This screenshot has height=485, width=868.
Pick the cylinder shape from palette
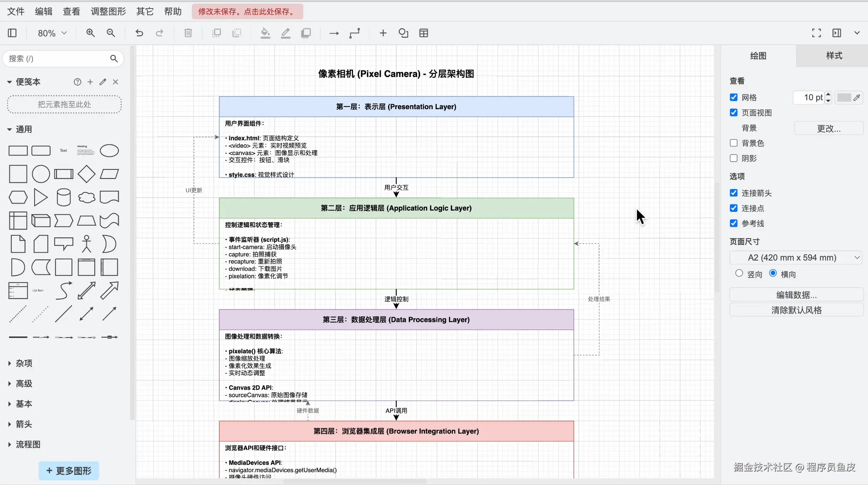[64, 197]
